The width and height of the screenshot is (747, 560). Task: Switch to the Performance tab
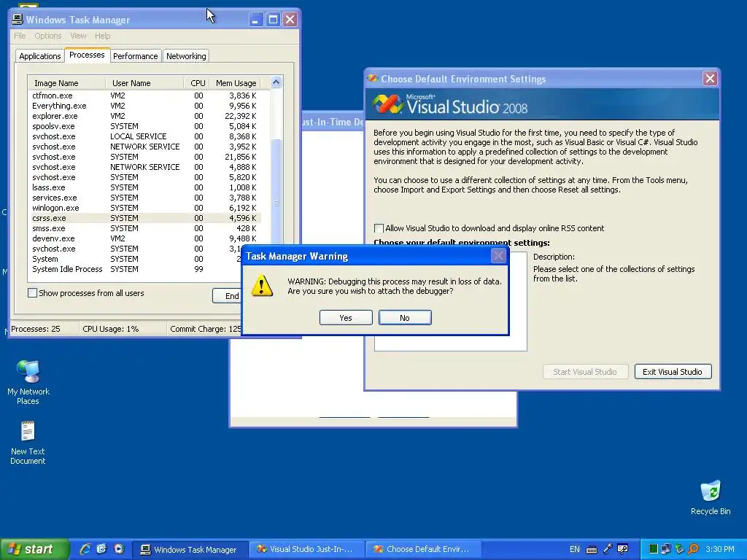tap(135, 56)
